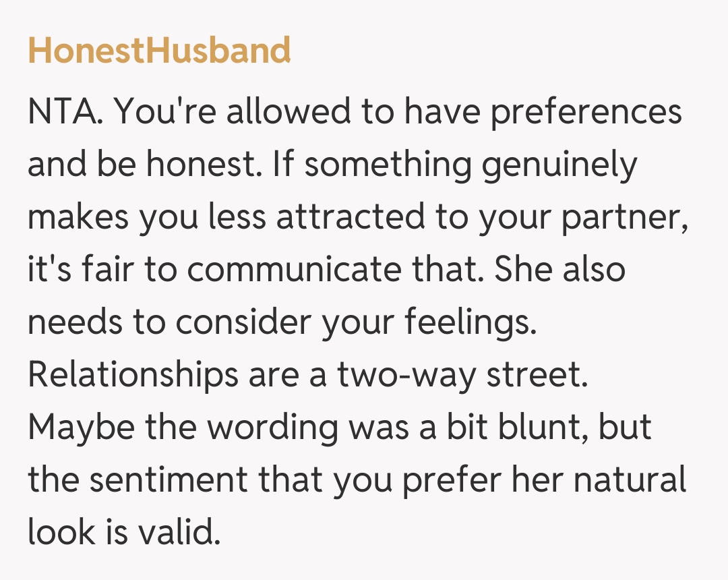Click the closing phrase "look is valid"
Viewport: 728px width, 580px height.
coord(124,533)
